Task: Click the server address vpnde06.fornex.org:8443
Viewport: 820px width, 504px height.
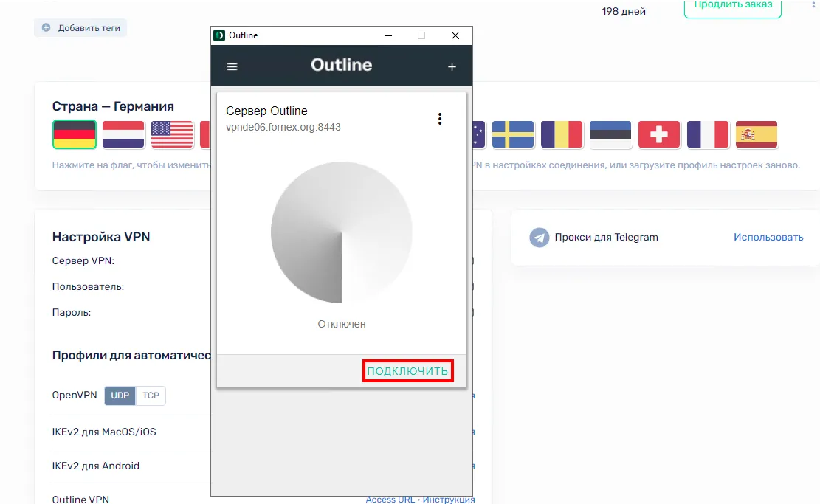Action: 283,127
